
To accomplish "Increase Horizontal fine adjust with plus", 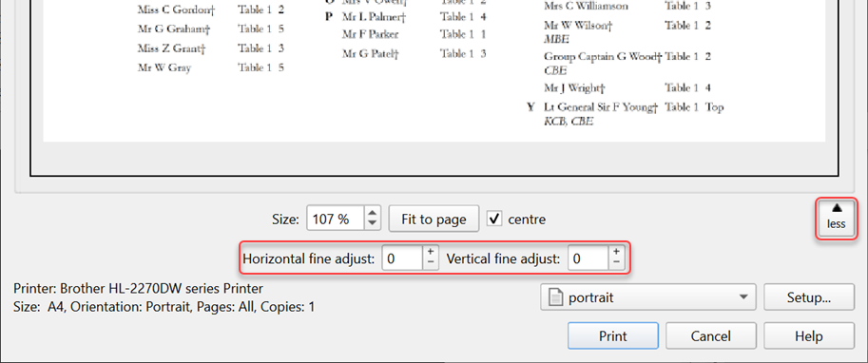I will pyautogui.click(x=432, y=253).
